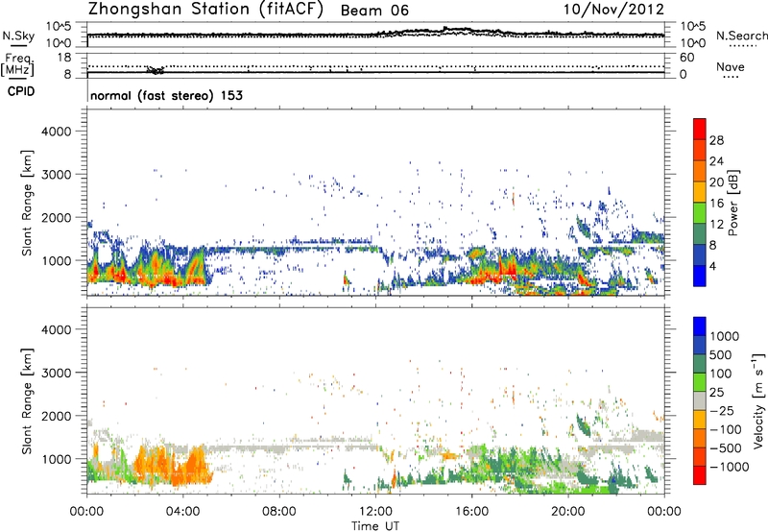The width and height of the screenshot is (768, 532).
Task: Click the blue top Velocity colorbar swatch
Action: (700, 326)
